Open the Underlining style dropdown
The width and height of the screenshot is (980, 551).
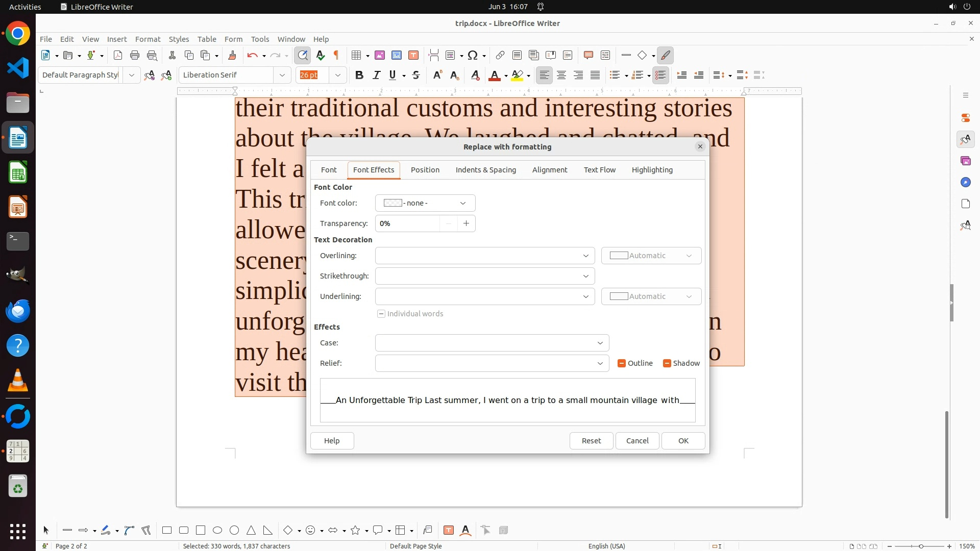484,296
